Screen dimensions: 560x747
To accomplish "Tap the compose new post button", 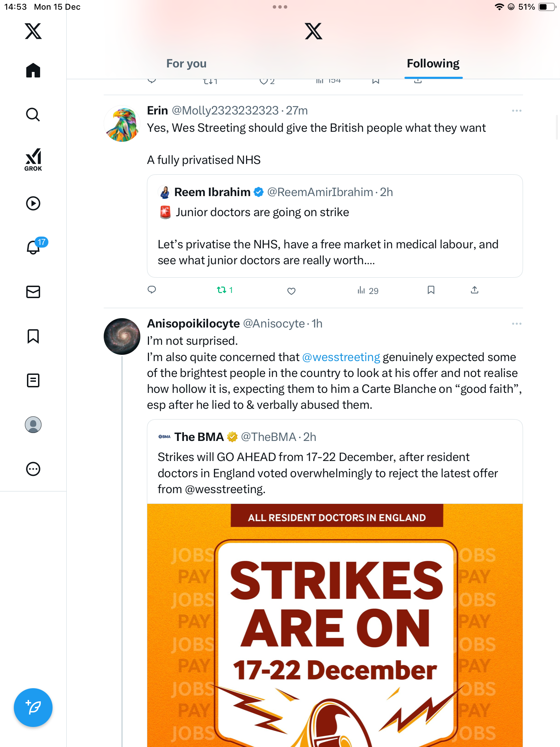I will point(33,708).
